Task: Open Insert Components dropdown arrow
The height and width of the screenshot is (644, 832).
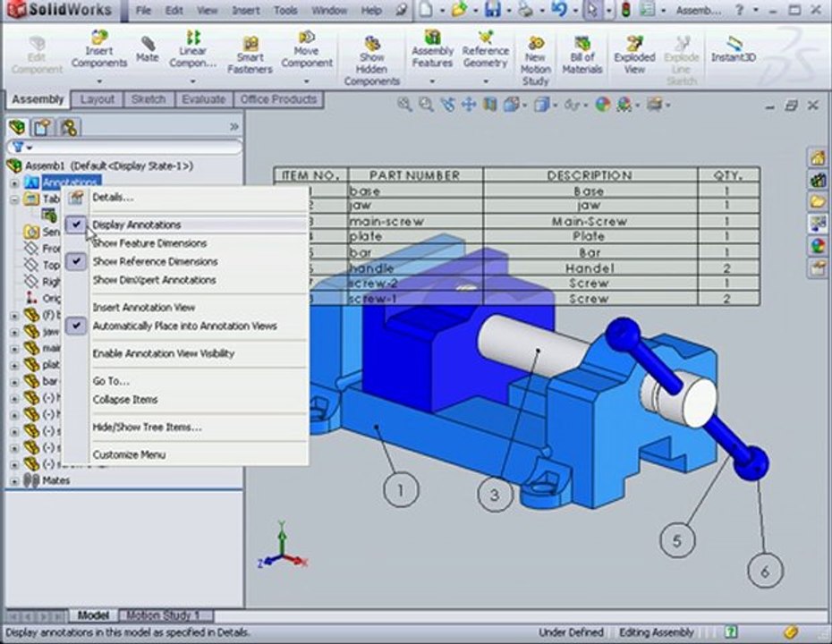Action: (99, 81)
